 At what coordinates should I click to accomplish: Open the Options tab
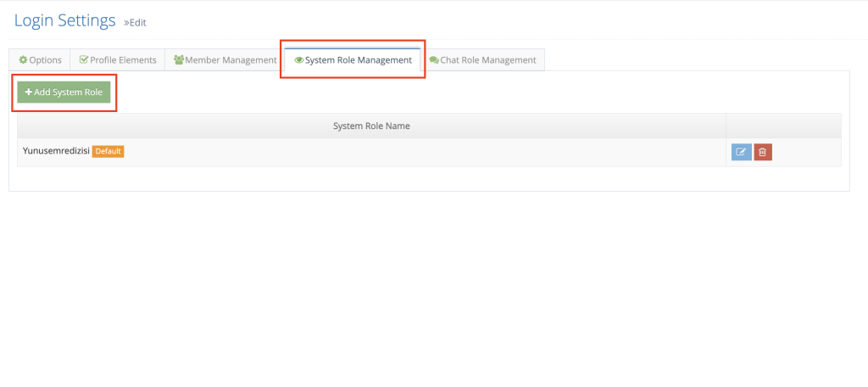(40, 60)
